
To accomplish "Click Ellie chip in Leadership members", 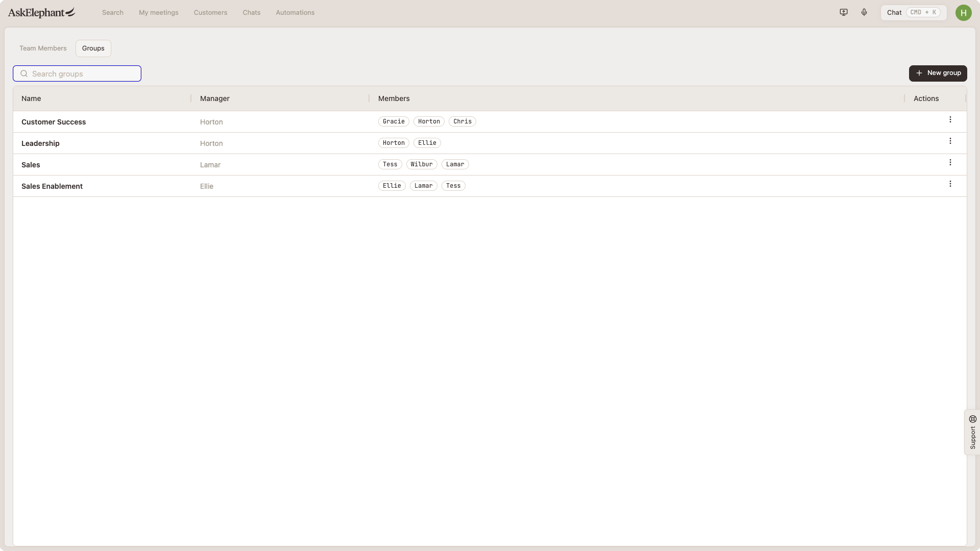I will pyautogui.click(x=427, y=143).
